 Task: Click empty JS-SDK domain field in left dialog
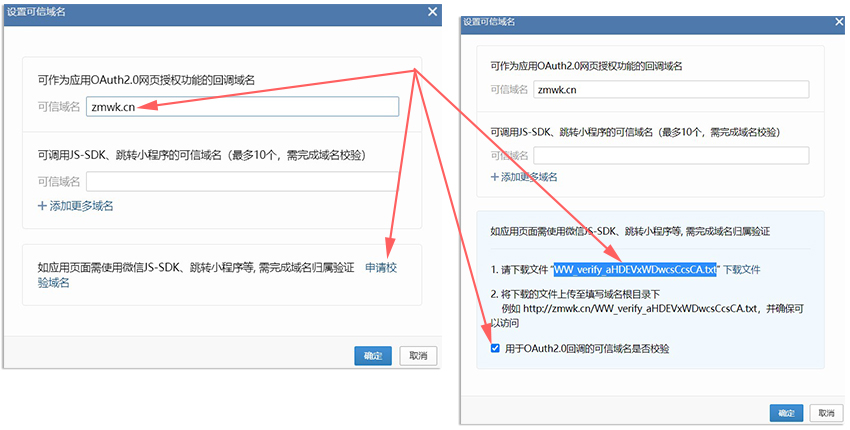point(242,181)
